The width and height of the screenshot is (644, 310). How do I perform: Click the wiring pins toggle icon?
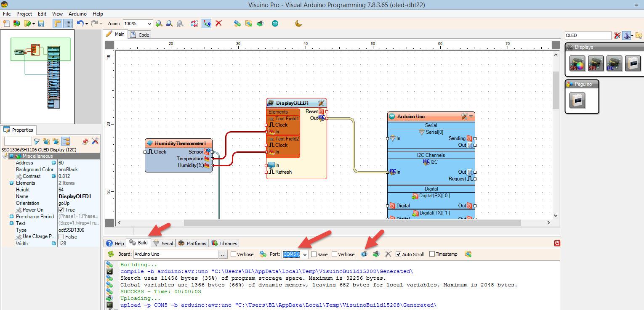206,24
